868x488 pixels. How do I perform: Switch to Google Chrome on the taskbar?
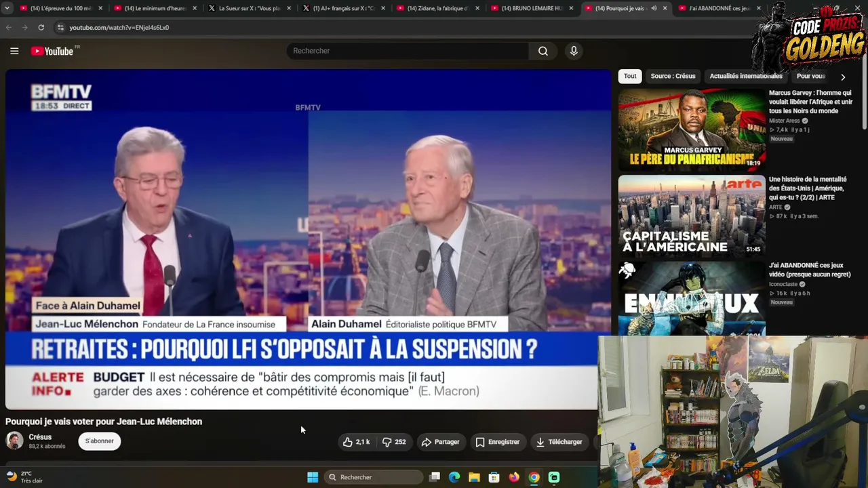[534, 477]
